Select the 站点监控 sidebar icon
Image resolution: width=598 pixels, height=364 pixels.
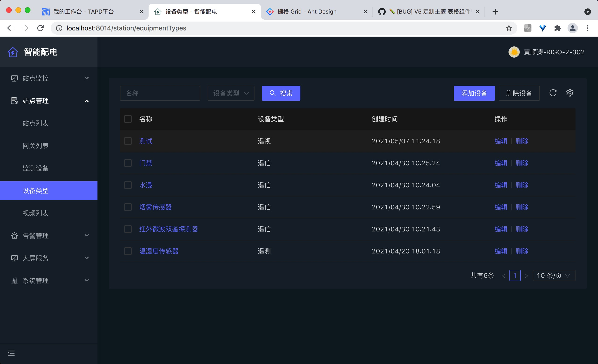pos(14,78)
